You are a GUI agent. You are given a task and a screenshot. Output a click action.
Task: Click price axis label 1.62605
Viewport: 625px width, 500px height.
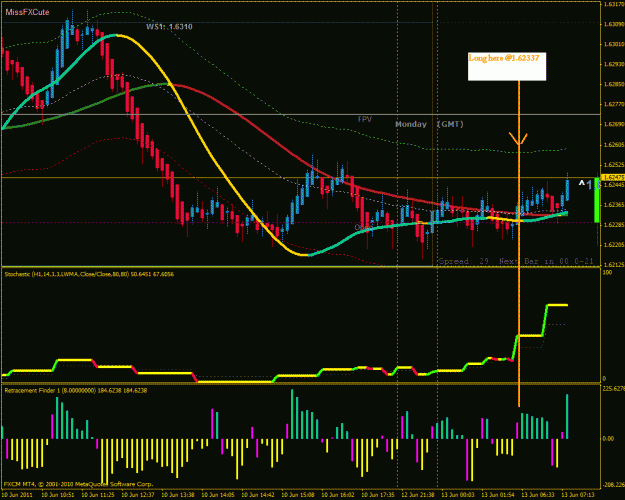(613, 145)
